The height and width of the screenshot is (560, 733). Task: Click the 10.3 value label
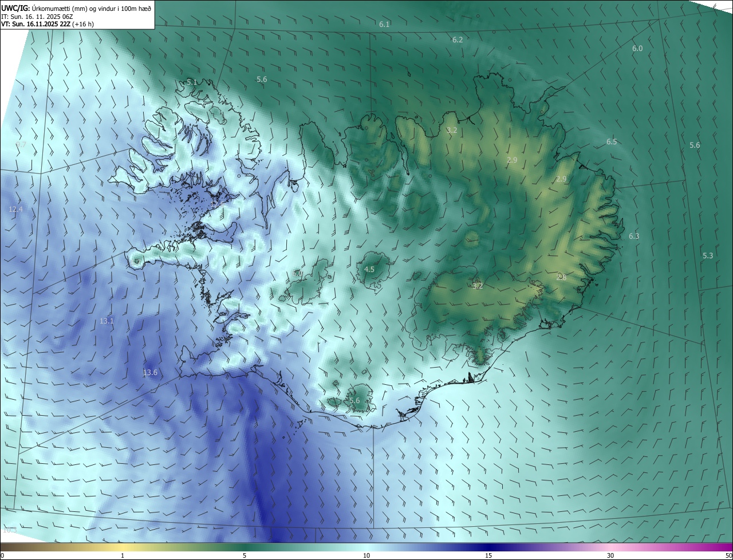tap(10, 530)
